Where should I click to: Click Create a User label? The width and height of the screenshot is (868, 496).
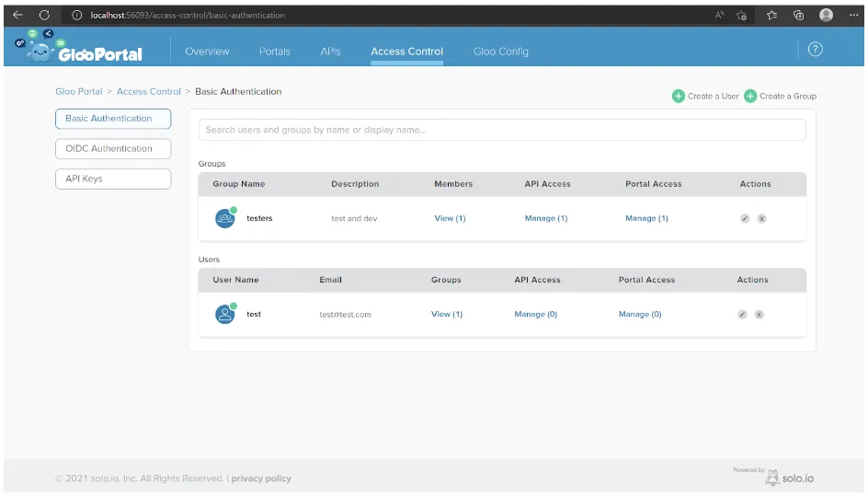(x=713, y=96)
